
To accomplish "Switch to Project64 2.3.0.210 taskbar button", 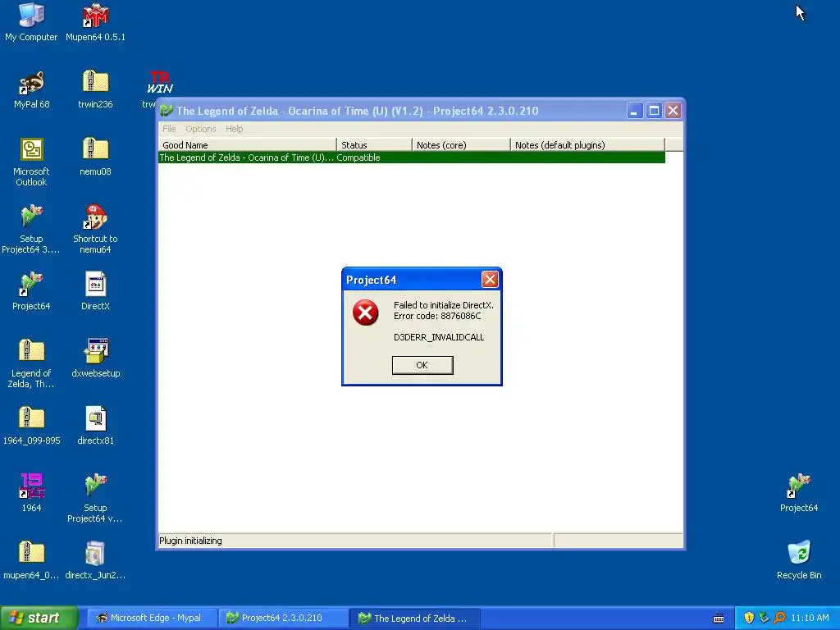I will (x=283, y=618).
